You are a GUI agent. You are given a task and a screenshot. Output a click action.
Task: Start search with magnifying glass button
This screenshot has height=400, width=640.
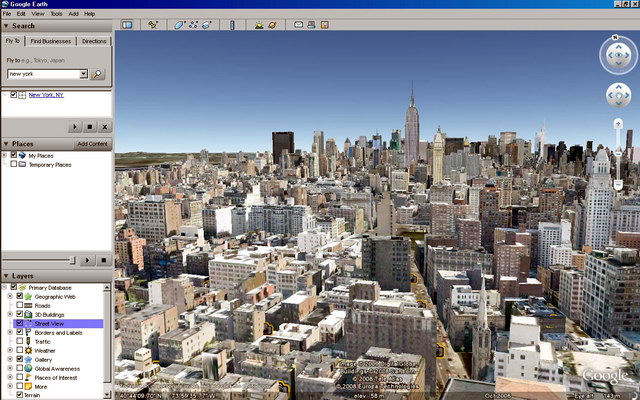[97, 74]
